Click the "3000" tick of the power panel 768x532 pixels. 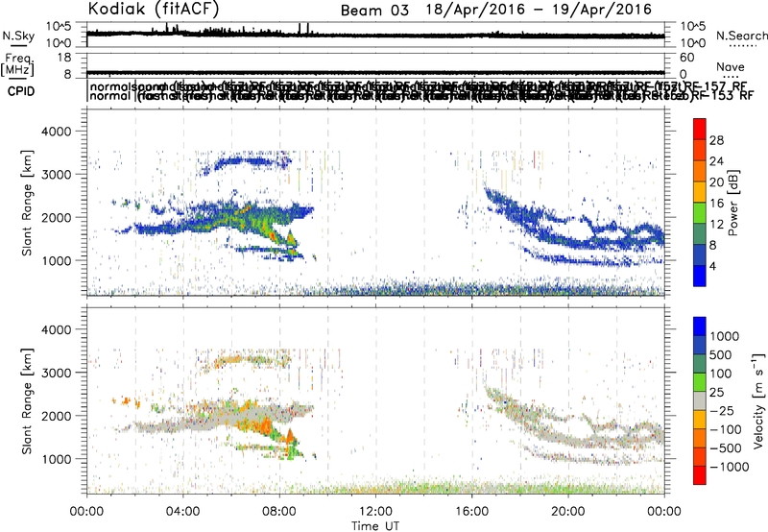tap(56, 175)
